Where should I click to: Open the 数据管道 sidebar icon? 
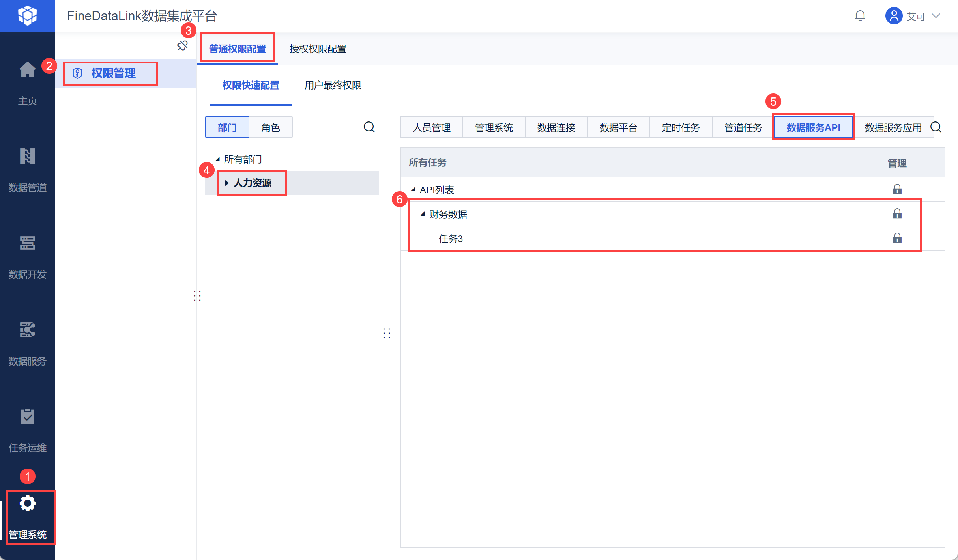pyautogui.click(x=27, y=157)
